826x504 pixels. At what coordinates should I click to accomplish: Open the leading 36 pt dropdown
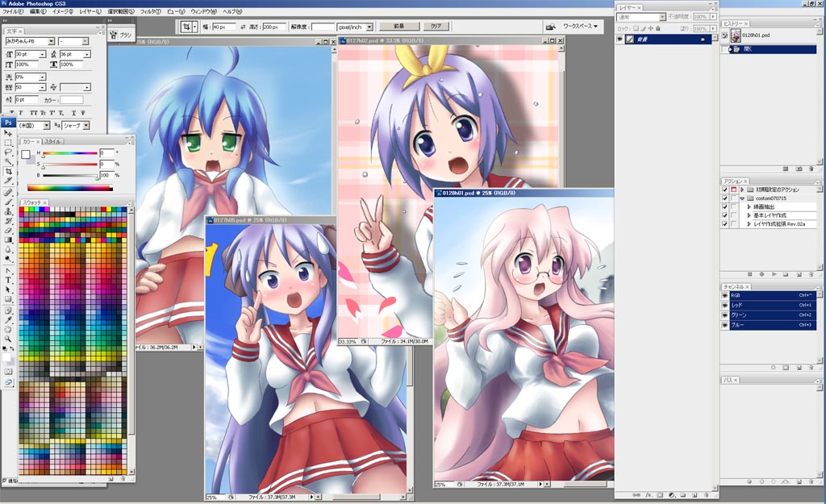pyautogui.click(x=87, y=54)
